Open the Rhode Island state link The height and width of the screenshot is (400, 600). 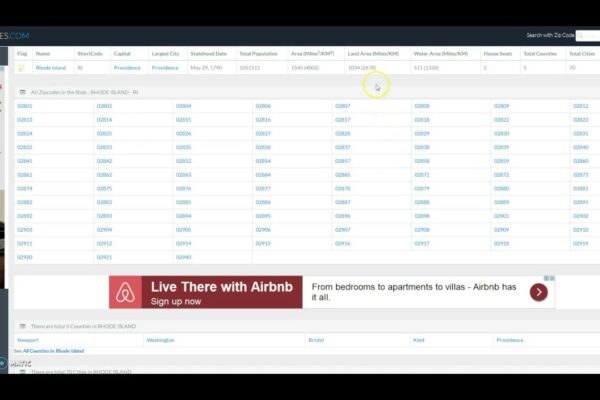pyautogui.click(x=50, y=68)
